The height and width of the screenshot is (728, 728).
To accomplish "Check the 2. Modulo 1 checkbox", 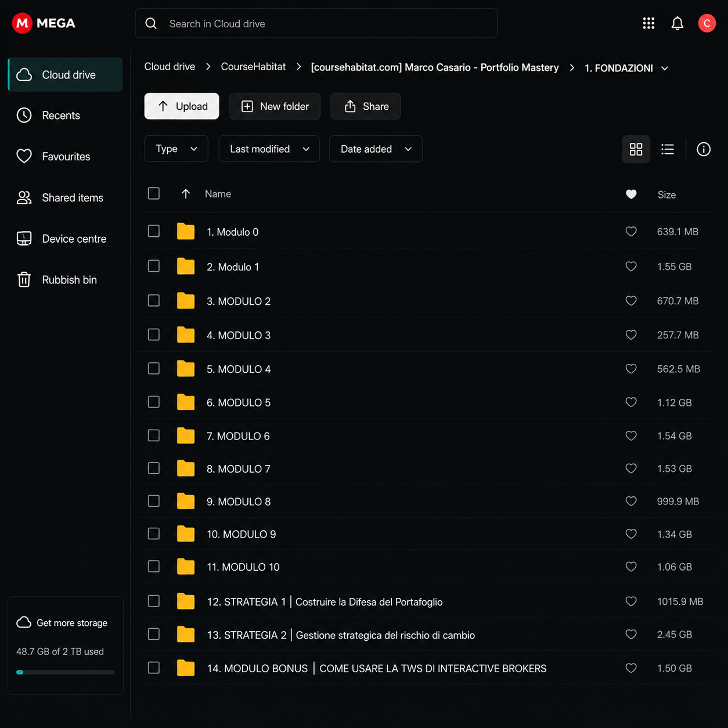I will point(154,266).
